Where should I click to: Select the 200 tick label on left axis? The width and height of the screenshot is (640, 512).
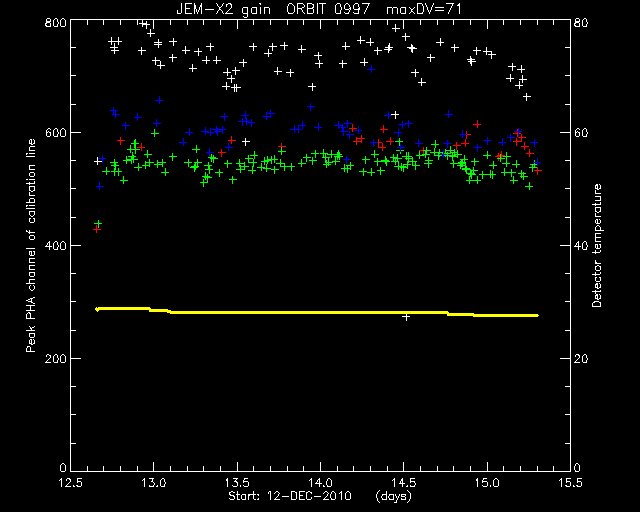(55, 358)
